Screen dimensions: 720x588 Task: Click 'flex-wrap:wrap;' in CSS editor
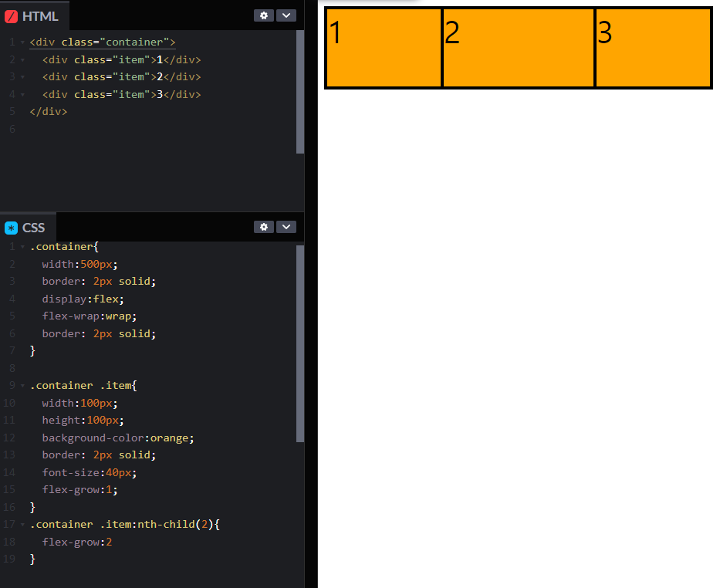tap(90, 316)
